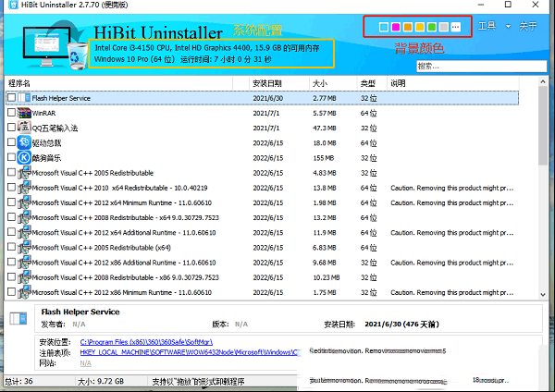Choose the yellow background color

point(420,27)
